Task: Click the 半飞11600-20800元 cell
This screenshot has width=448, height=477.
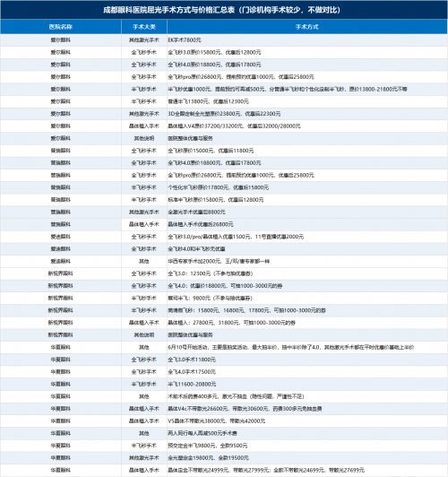Action: [307, 385]
